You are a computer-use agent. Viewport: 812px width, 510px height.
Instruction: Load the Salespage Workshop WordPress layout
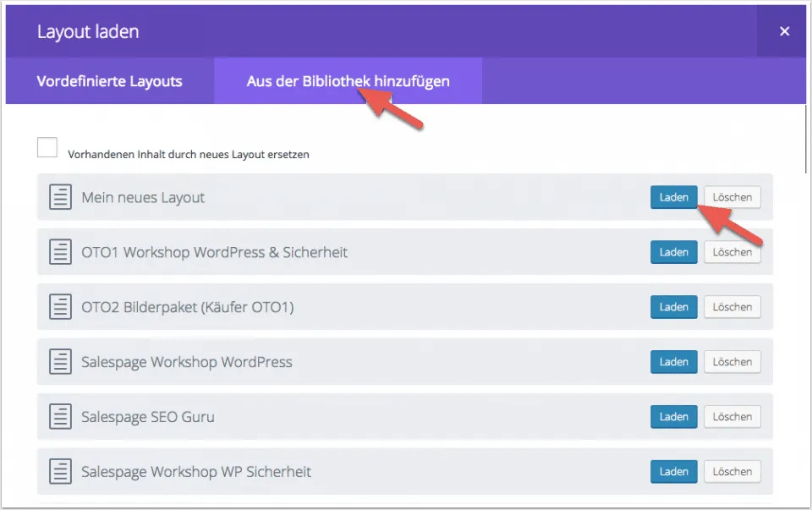point(673,362)
